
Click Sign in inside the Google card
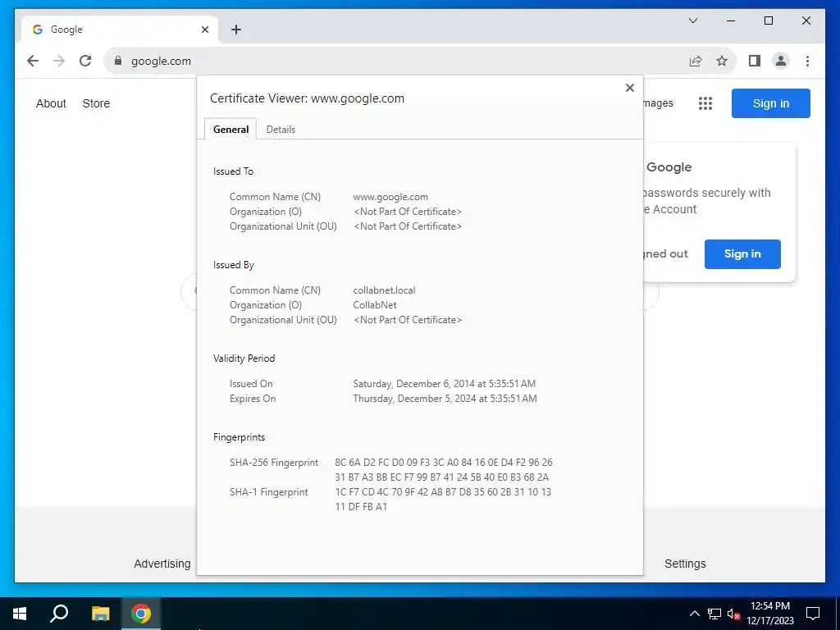tap(742, 254)
